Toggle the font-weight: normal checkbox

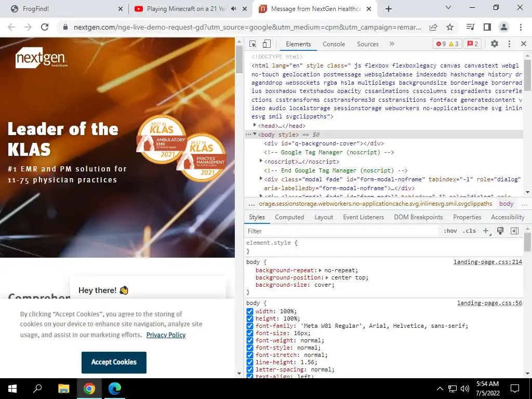[250, 341]
